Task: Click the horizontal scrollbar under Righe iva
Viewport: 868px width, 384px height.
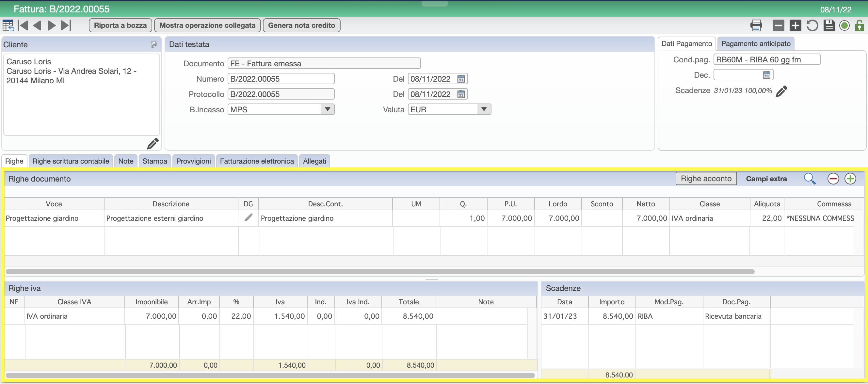Action: point(270,375)
